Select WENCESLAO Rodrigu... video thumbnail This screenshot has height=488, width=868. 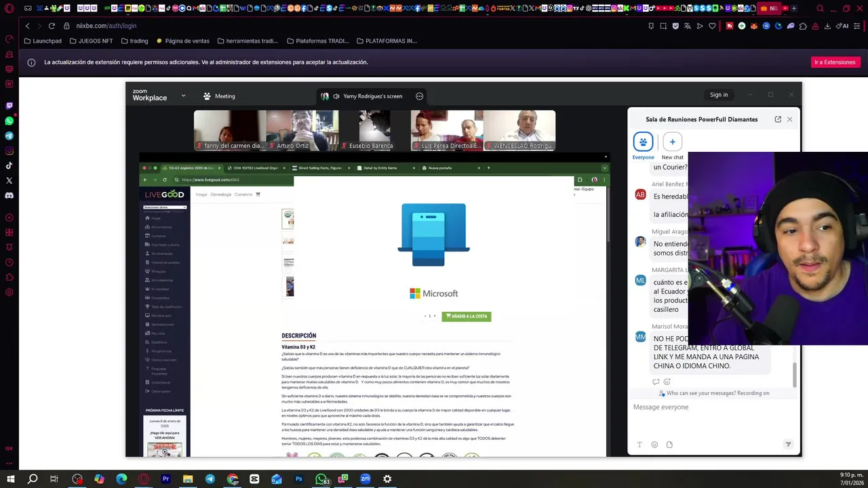pyautogui.click(x=519, y=130)
